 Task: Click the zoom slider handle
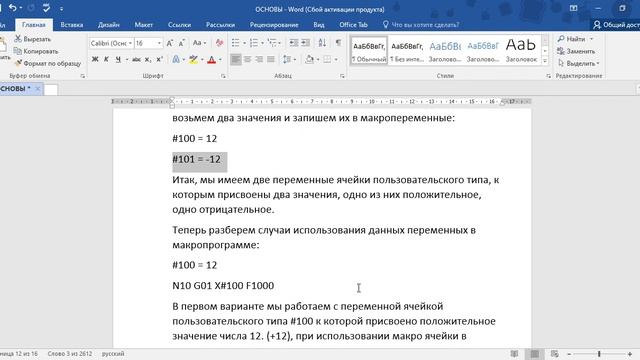click(x=599, y=354)
